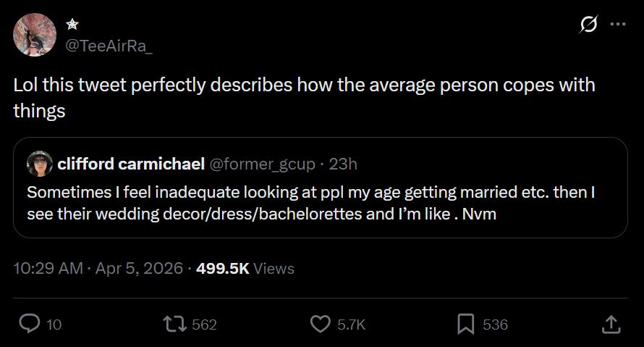Open the tweet author's profile picture

35,35
